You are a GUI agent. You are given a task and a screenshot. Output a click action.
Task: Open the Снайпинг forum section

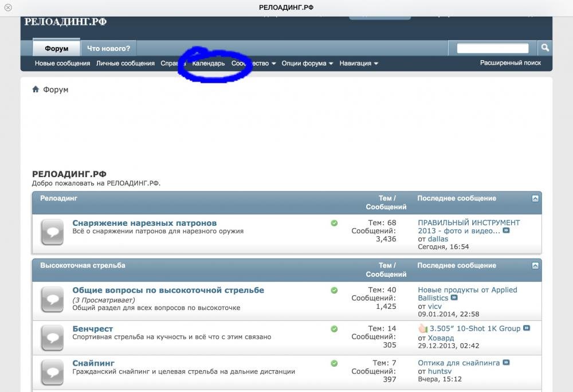[93, 363]
